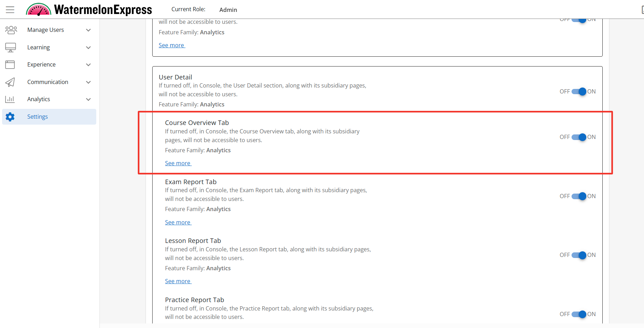Click the Manage Users people icon
Screen dimensions: 644x328
coord(11,30)
